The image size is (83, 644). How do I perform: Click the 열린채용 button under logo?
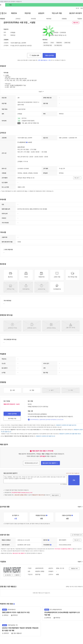click(17, 575)
